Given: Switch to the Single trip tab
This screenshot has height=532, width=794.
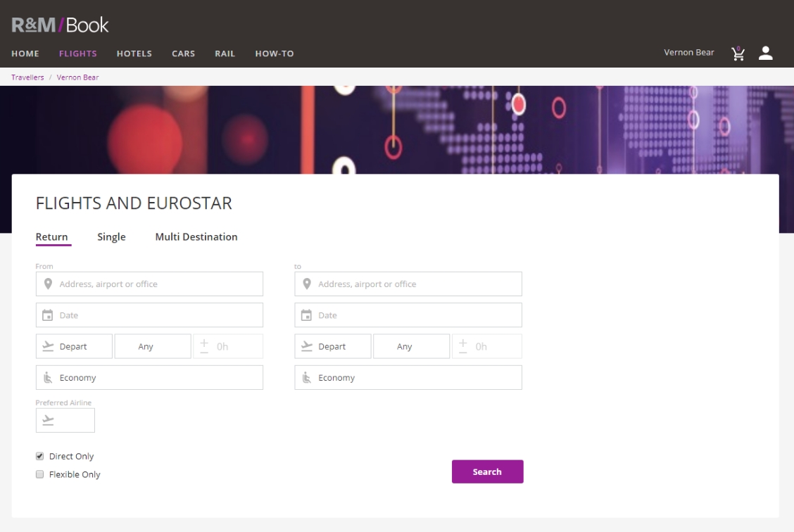Looking at the screenshot, I should [x=111, y=237].
